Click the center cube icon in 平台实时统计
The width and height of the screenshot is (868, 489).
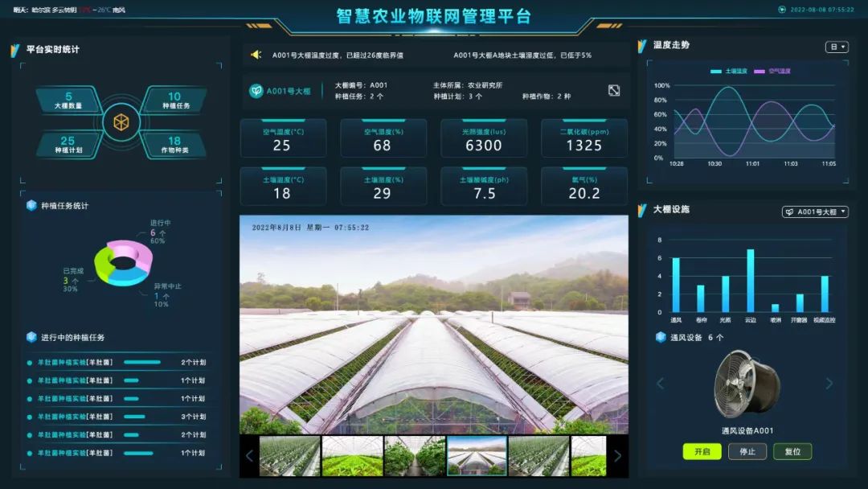121,122
